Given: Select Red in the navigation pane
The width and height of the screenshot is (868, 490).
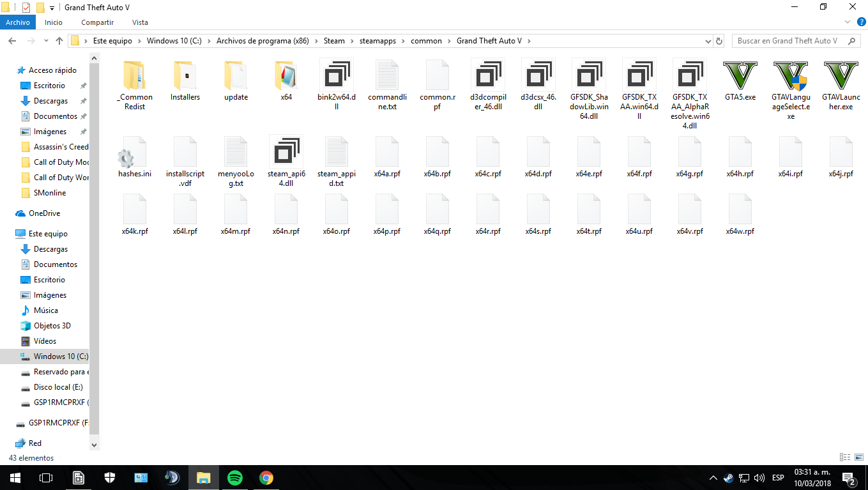Looking at the screenshot, I should (34, 443).
